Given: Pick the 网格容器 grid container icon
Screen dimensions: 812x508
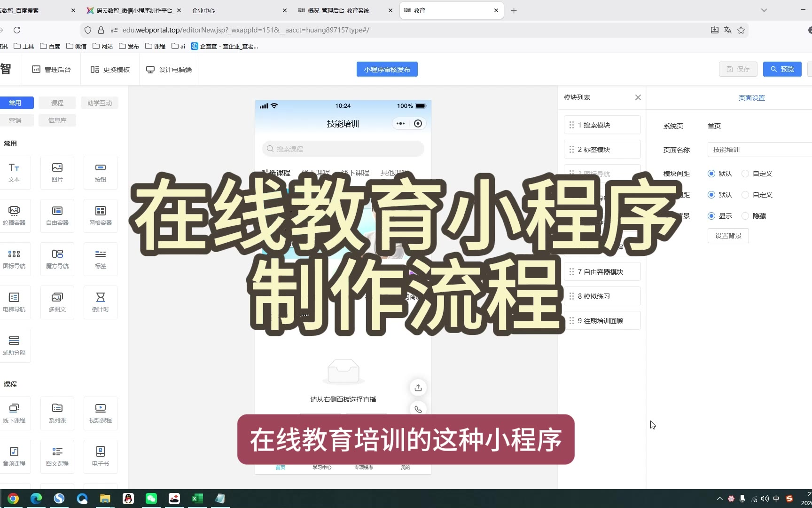Looking at the screenshot, I should pos(101,215).
